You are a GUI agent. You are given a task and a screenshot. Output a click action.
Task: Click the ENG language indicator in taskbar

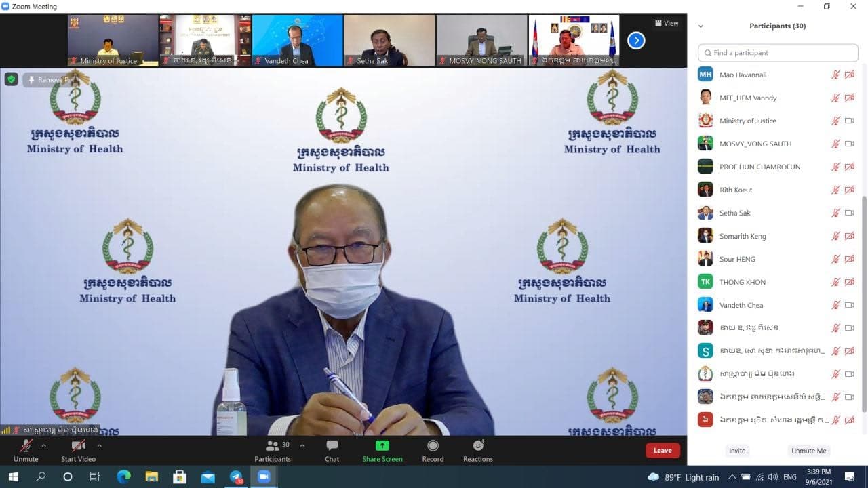point(789,477)
